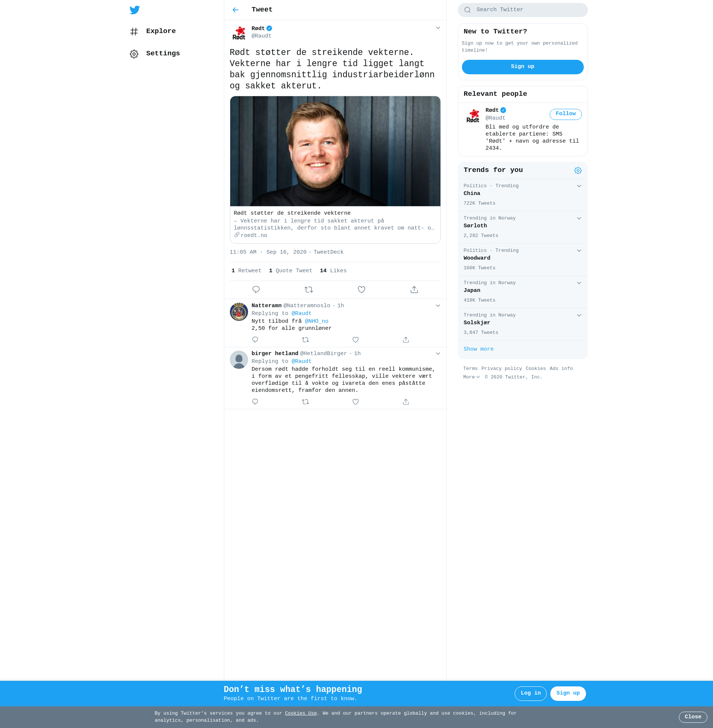Open the Cookies footer link
The image size is (713, 728).
point(535,368)
